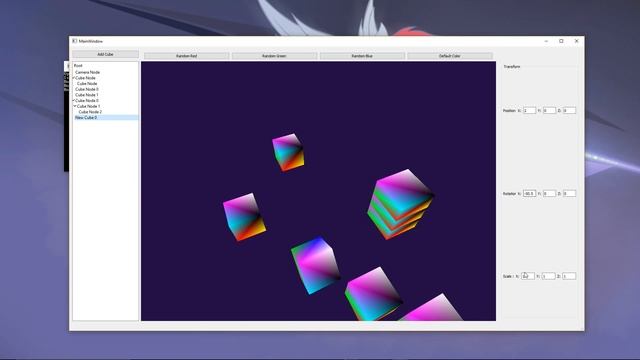The width and height of the screenshot is (640, 360).
Task: Focus the Rotation Y input field
Action: tap(549, 193)
